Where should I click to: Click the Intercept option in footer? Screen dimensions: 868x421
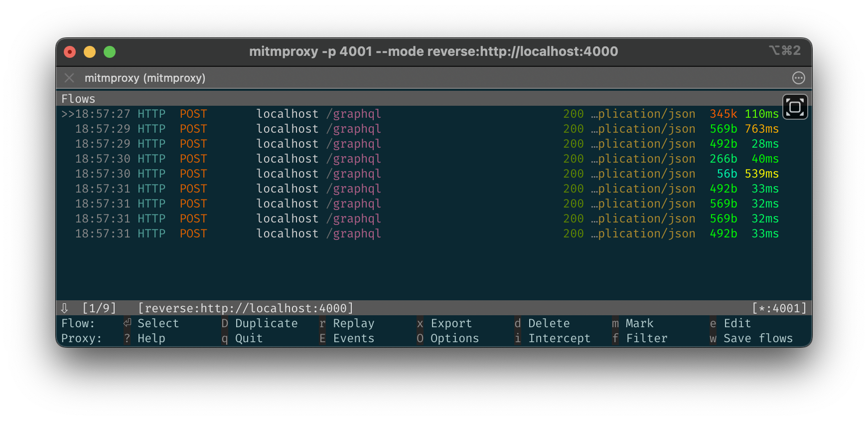tap(559, 338)
